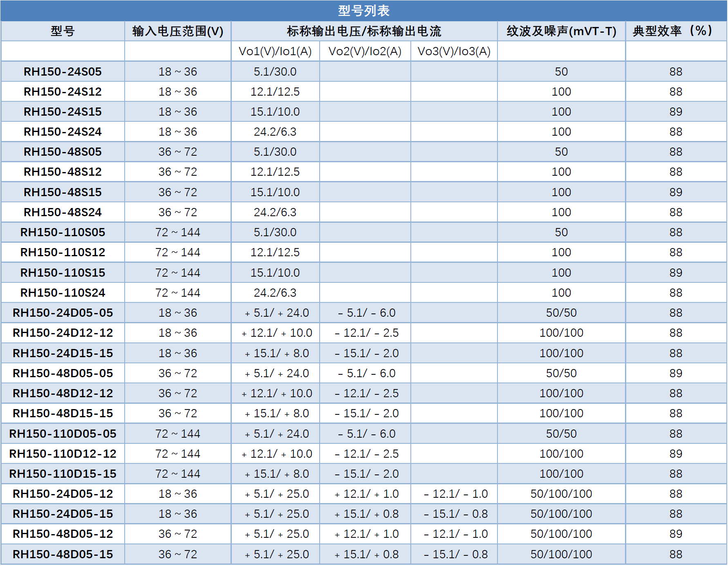
Task: Click the Vo2(V)/Io2(A) subheader
Action: pos(365,51)
